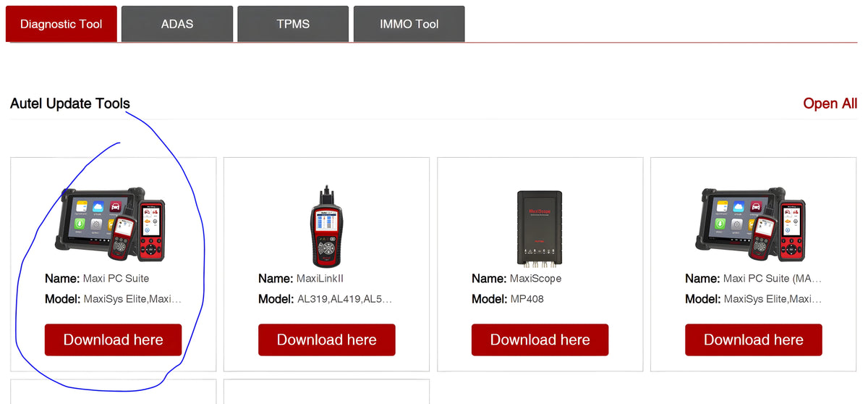Download the MaxiScope MP408 tool
The image size is (868, 404).
pos(540,340)
